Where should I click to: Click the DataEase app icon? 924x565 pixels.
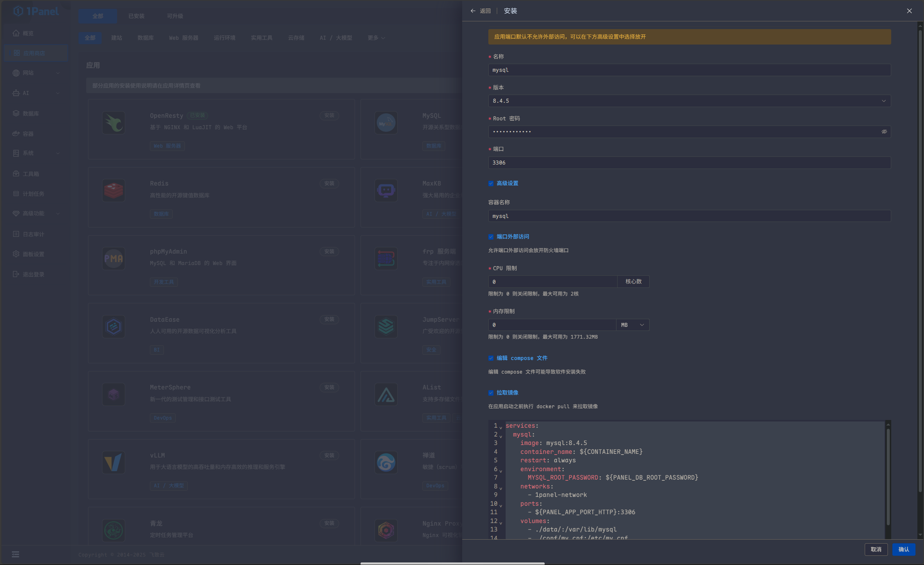pyautogui.click(x=113, y=326)
